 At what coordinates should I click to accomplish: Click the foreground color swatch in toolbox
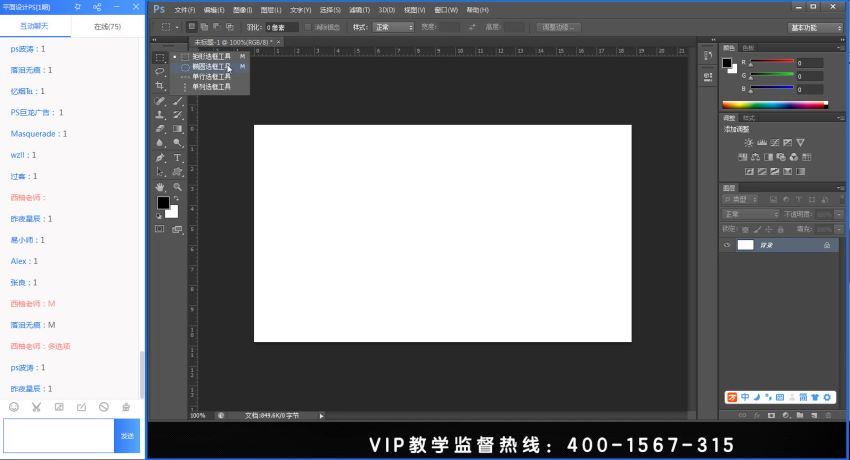[163, 202]
